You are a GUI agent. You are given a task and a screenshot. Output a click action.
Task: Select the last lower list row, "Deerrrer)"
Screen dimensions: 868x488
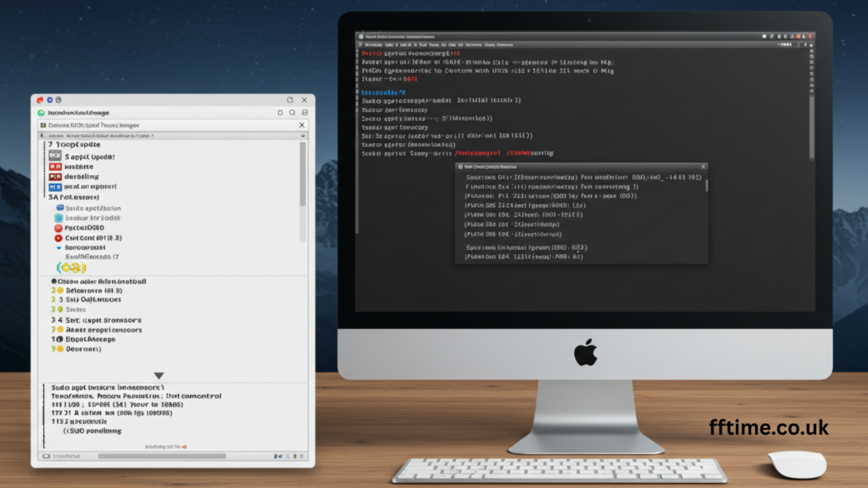pos(75,349)
